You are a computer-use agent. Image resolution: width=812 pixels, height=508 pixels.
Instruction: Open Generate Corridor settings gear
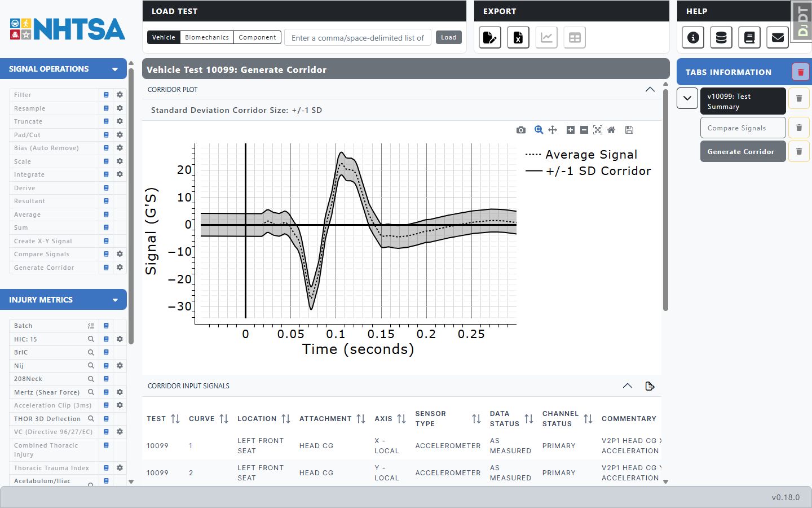click(x=120, y=268)
